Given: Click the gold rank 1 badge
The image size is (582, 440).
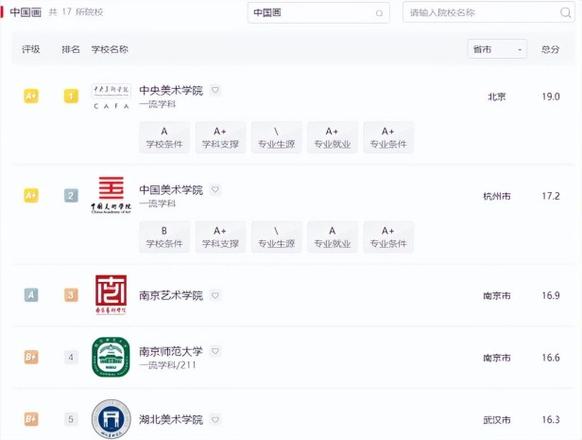Looking at the screenshot, I should point(71,96).
